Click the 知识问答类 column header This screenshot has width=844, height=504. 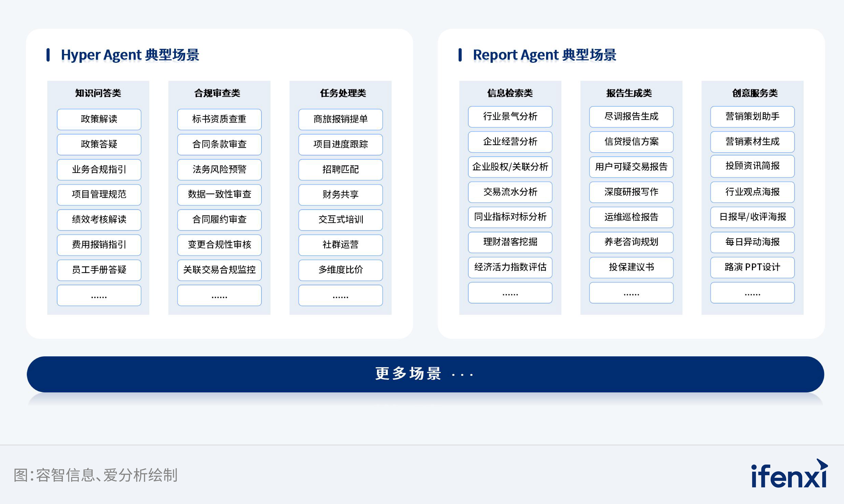pyautogui.click(x=98, y=93)
